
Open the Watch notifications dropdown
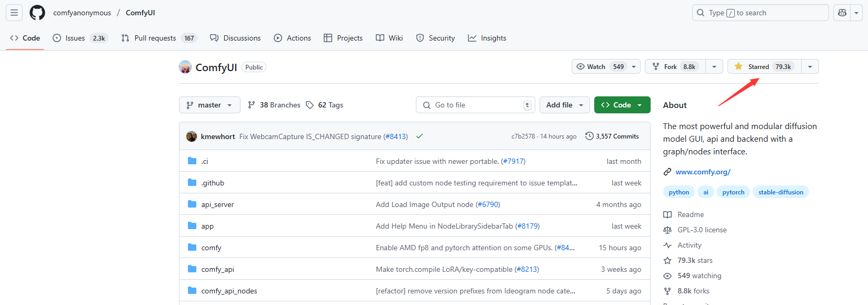606,66
